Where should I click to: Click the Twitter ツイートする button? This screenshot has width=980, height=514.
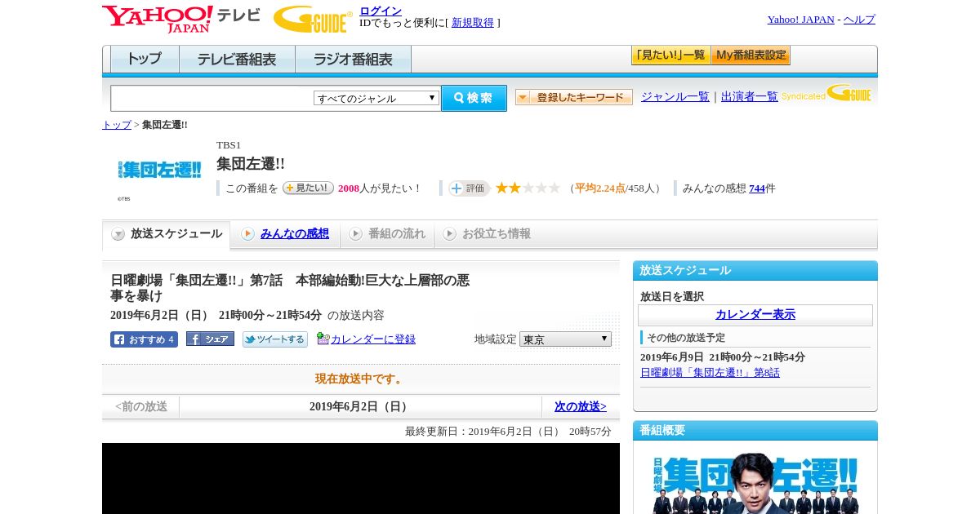click(275, 339)
